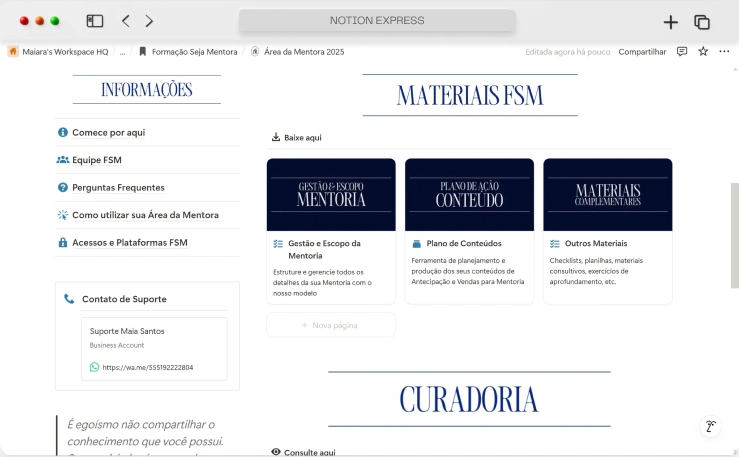Open Outros Materiais title
The image size is (739, 457).
click(596, 244)
